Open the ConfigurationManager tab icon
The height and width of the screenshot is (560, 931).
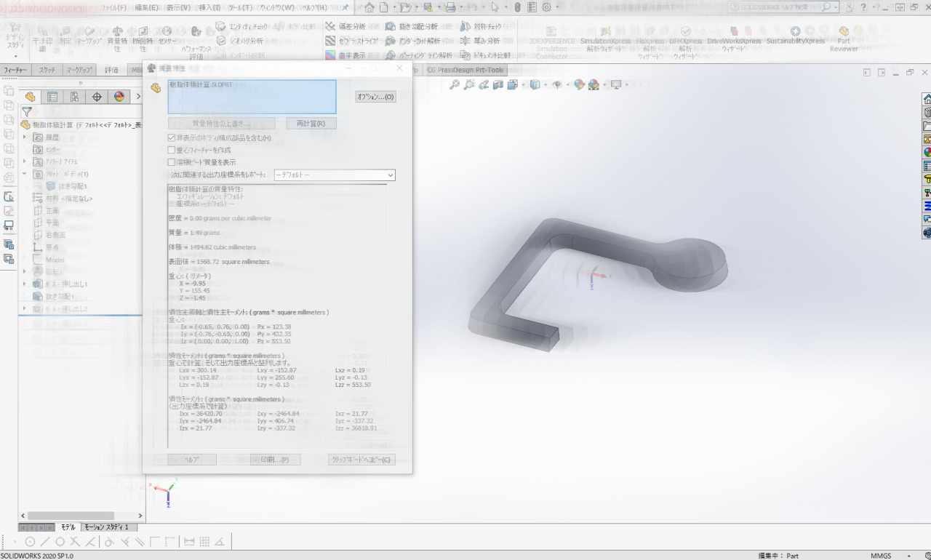[75, 97]
